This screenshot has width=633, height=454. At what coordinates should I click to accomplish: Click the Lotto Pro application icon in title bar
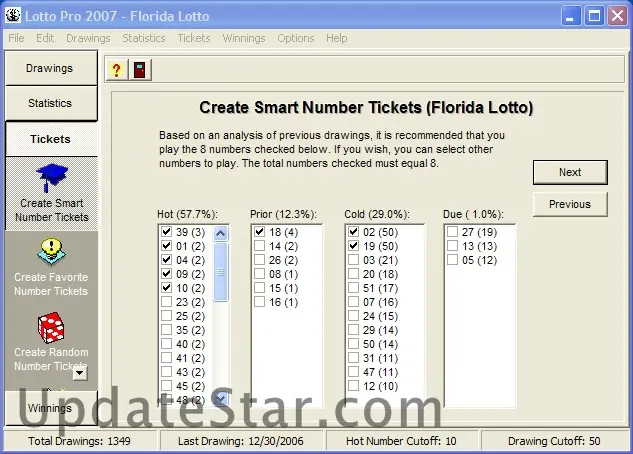click(13, 16)
